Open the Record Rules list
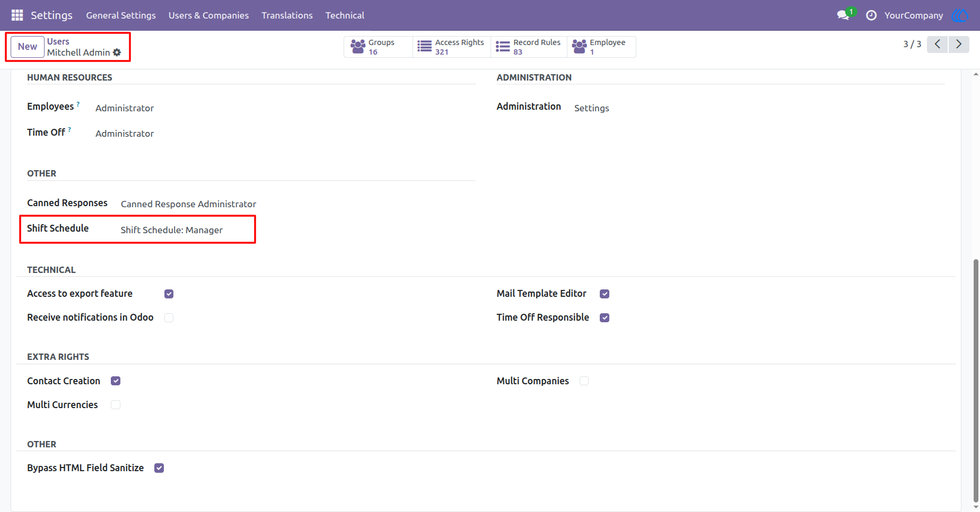The width and height of the screenshot is (980, 512). 529,47
